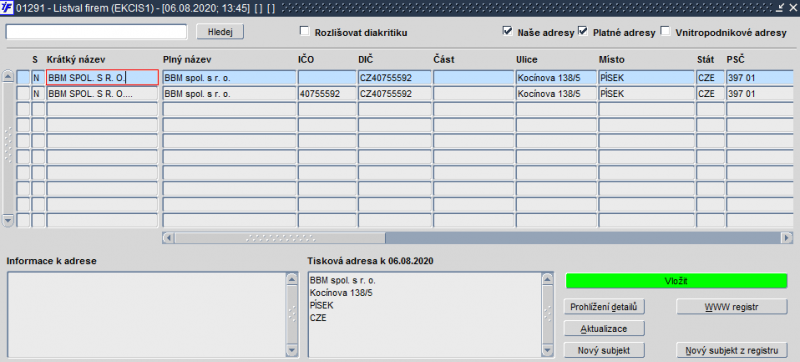Click the Informace k adrese vertical scrollbar track

pyautogui.click(x=292, y=315)
